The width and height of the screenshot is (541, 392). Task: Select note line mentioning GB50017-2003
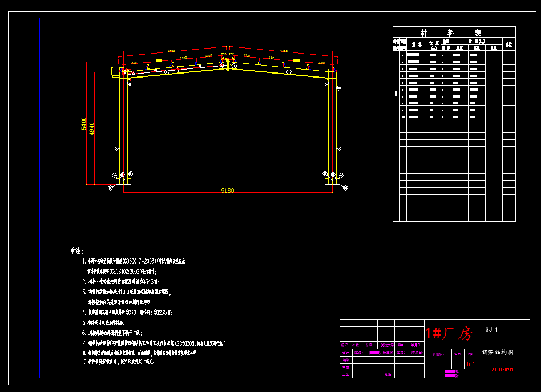point(134,261)
